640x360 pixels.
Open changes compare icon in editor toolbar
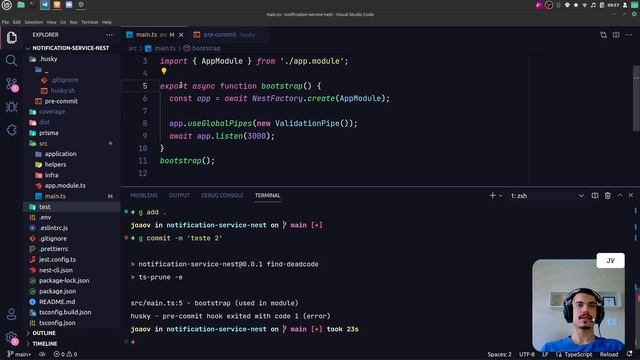point(603,35)
